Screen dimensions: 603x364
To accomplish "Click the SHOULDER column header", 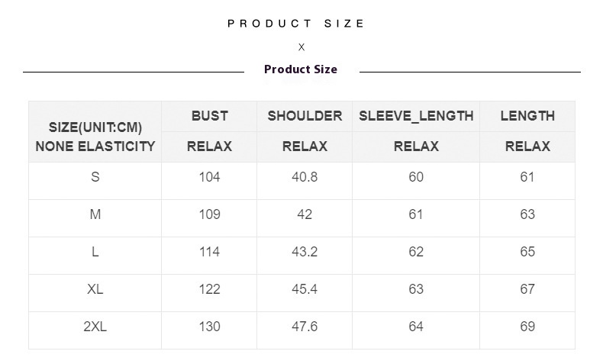I will (x=305, y=116).
